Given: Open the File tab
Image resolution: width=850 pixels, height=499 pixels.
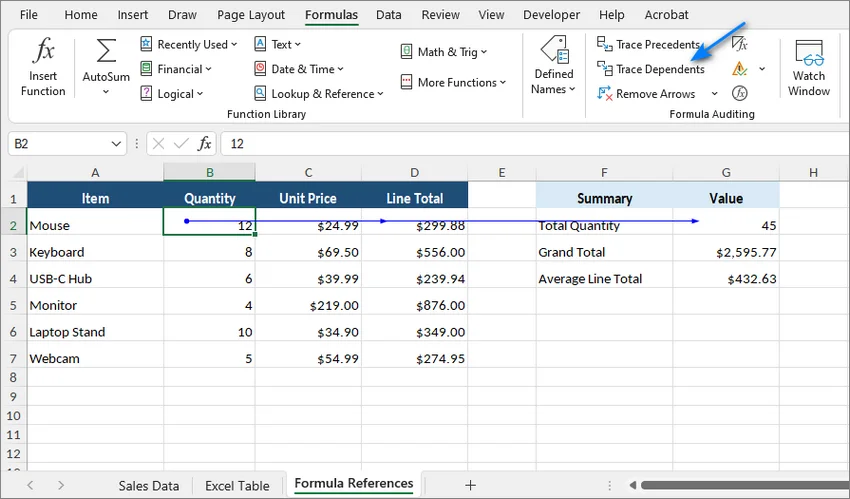Looking at the screenshot, I should 28,15.
